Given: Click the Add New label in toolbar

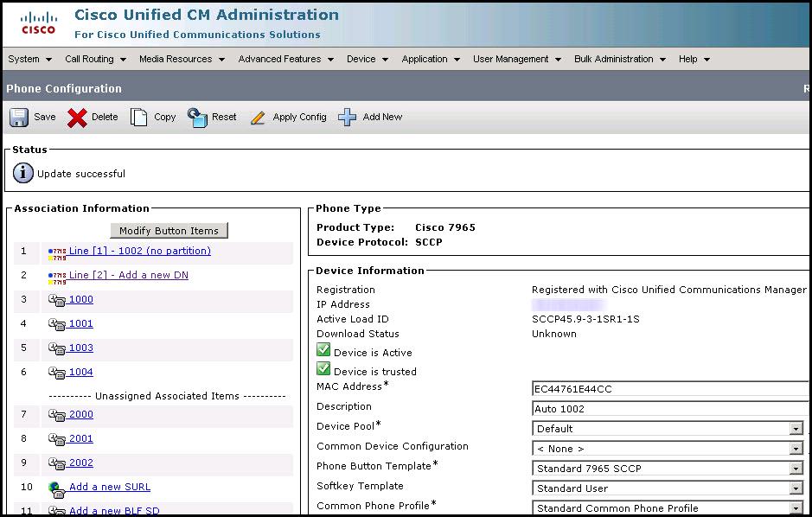Looking at the screenshot, I should [382, 117].
